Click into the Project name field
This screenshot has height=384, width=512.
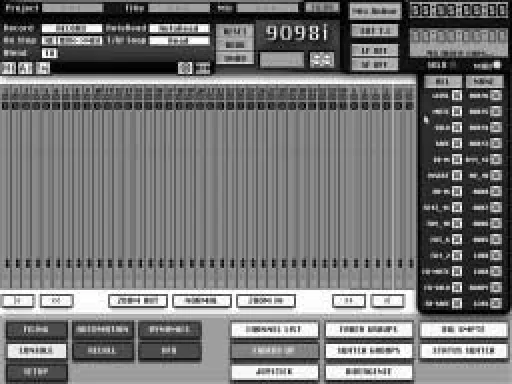click(x=72, y=8)
